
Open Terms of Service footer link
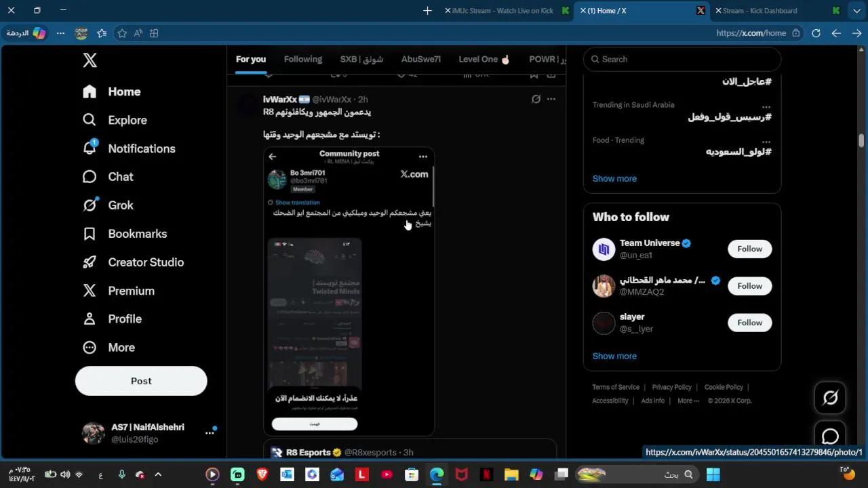click(x=616, y=387)
